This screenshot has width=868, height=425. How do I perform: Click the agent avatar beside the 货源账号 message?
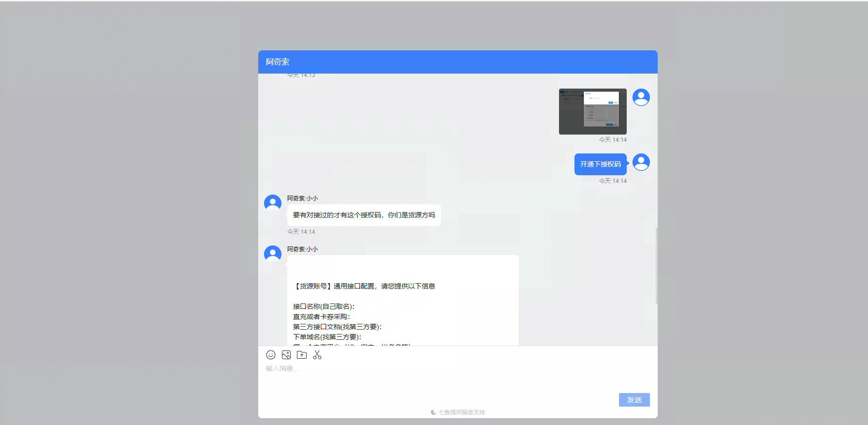click(273, 254)
